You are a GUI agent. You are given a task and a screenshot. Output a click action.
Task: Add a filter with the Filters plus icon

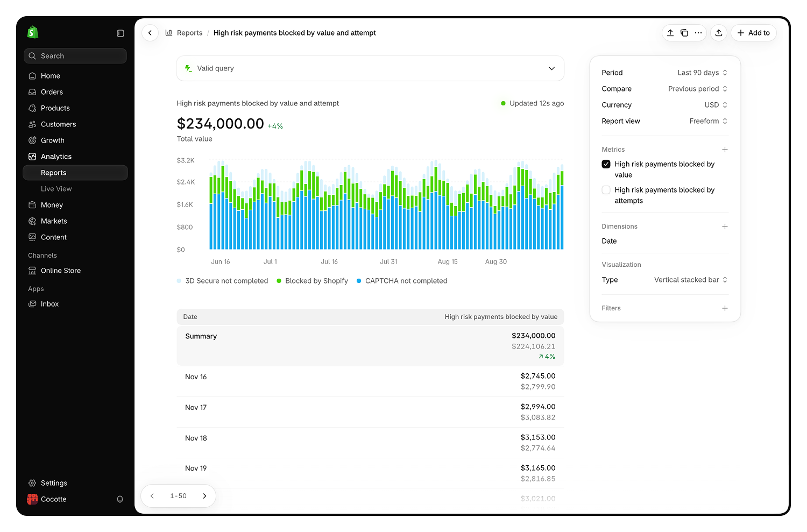pos(725,308)
